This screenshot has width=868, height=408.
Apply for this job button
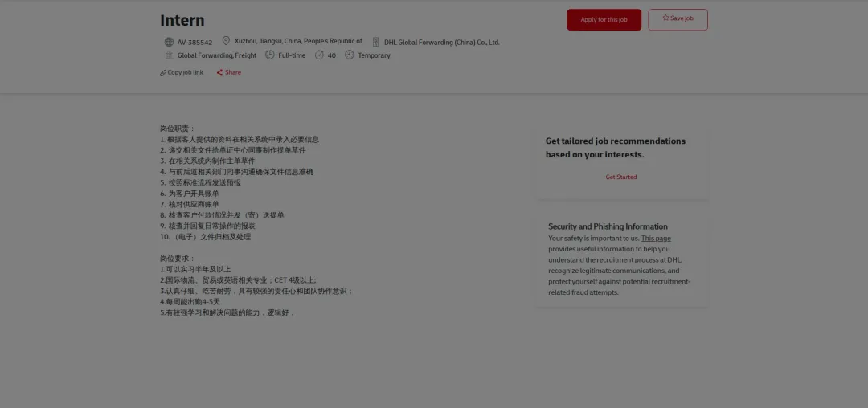[x=604, y=20]
